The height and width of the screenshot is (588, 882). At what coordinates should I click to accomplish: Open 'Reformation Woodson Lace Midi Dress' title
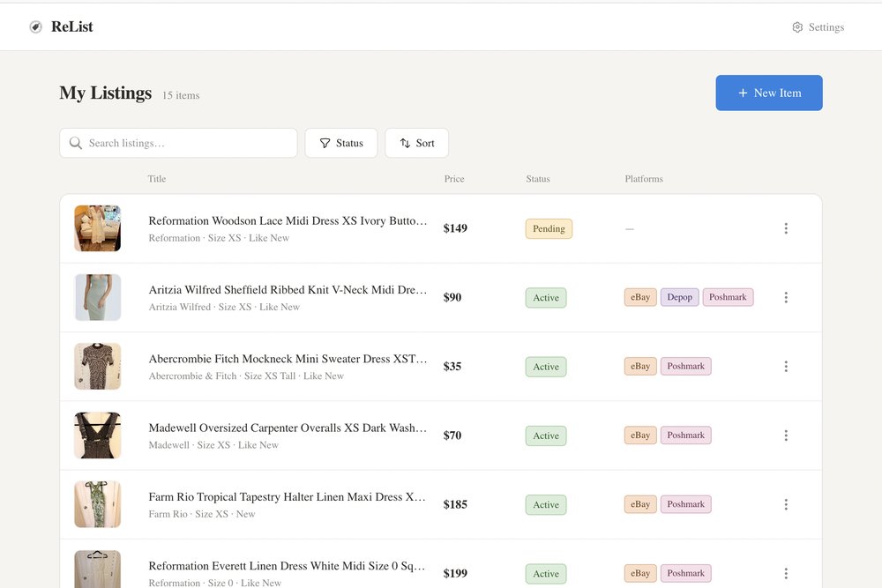(288, 221)
